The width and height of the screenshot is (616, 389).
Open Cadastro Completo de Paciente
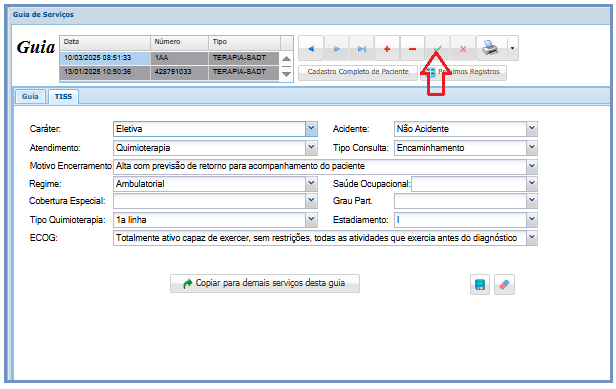[x=358, y=72]
